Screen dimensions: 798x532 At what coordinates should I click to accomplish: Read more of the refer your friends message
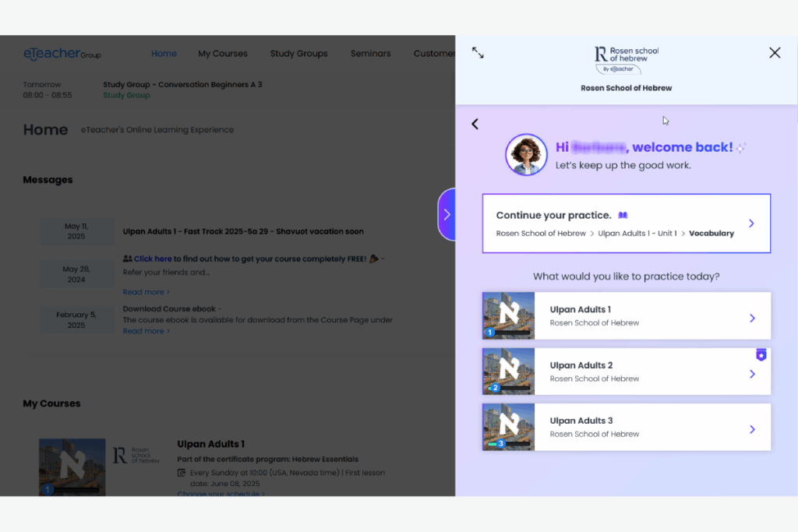(x=146, y=292)
